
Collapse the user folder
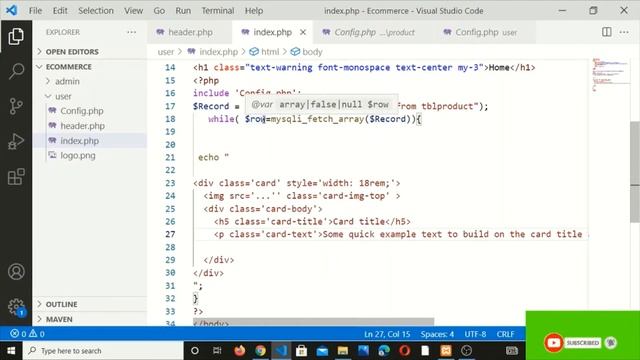[90, 96]
